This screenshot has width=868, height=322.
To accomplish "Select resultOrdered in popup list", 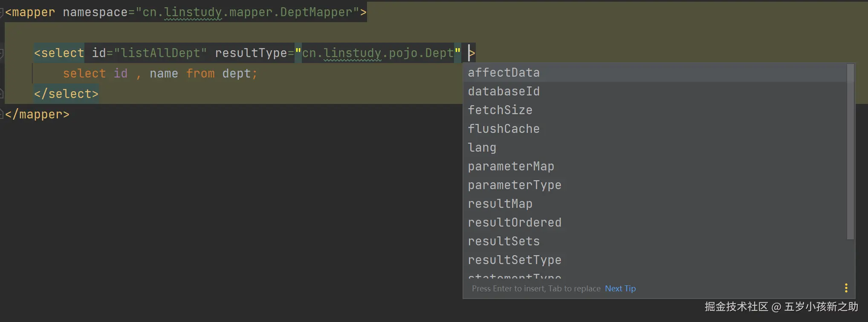I will tap(514, 223).
